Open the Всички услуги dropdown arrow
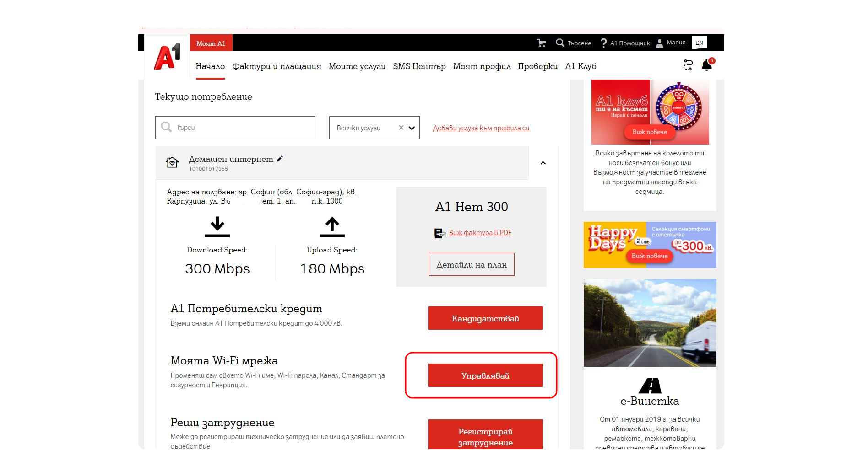Viewport: 868px width, 450px height. pyautogui.click(x=412, y=128)
